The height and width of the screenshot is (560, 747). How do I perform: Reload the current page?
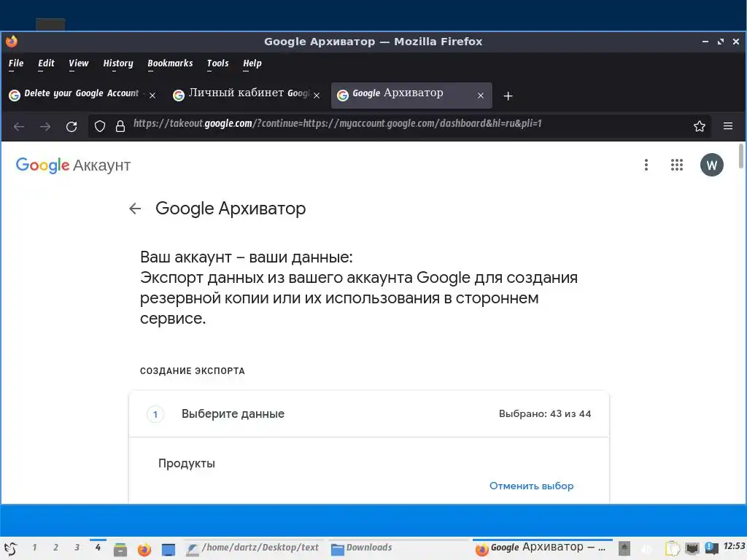coord(71,127)
